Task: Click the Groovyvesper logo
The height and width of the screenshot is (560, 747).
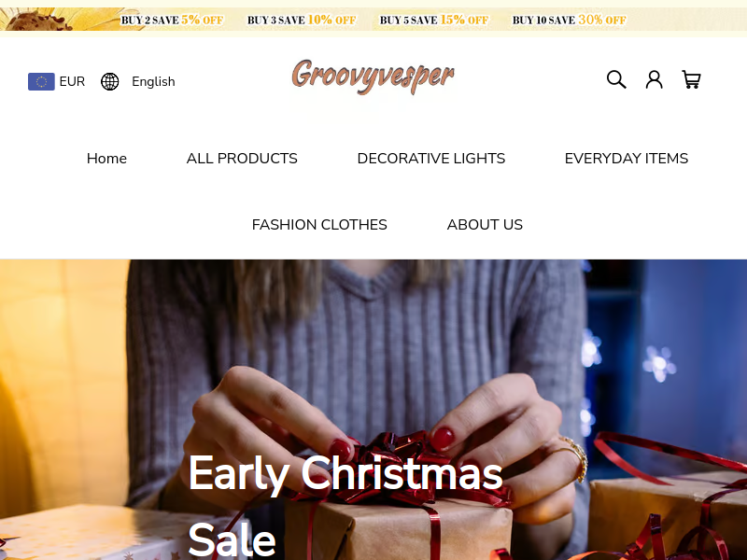Action: 373,77
